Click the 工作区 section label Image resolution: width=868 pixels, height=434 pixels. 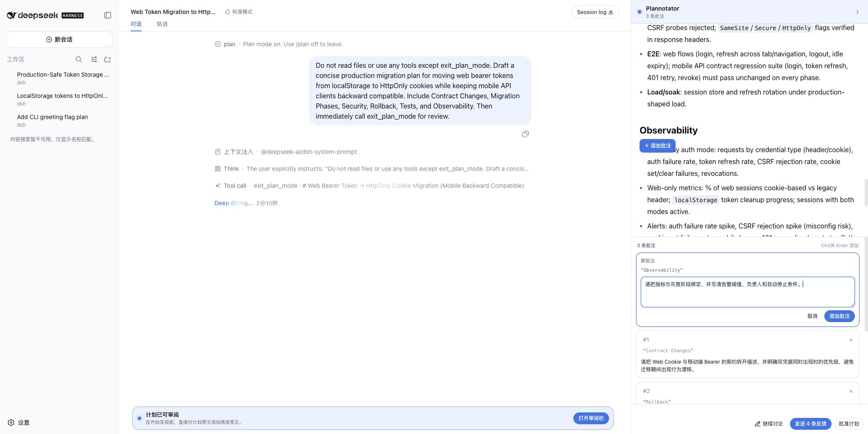click(16, 59)
